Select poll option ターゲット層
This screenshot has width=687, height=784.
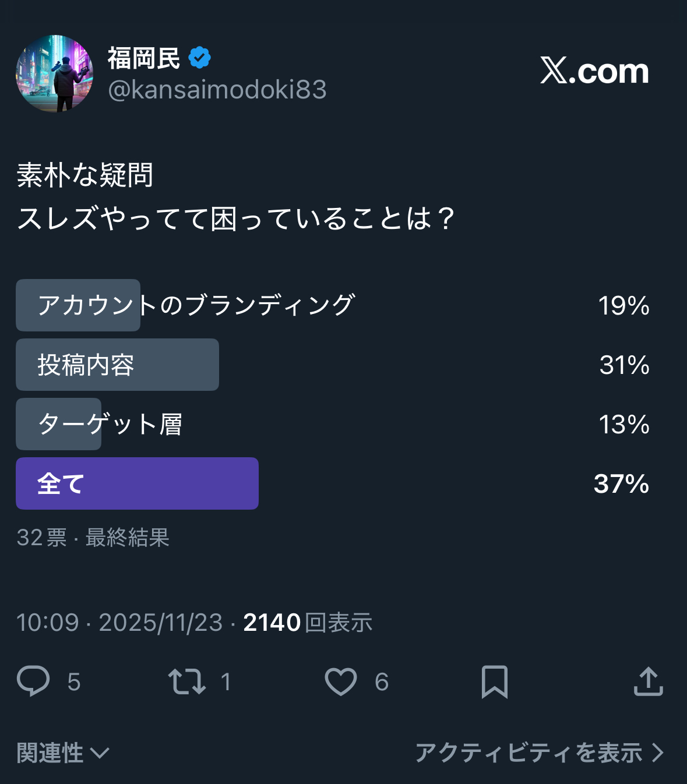click(110, 424)
